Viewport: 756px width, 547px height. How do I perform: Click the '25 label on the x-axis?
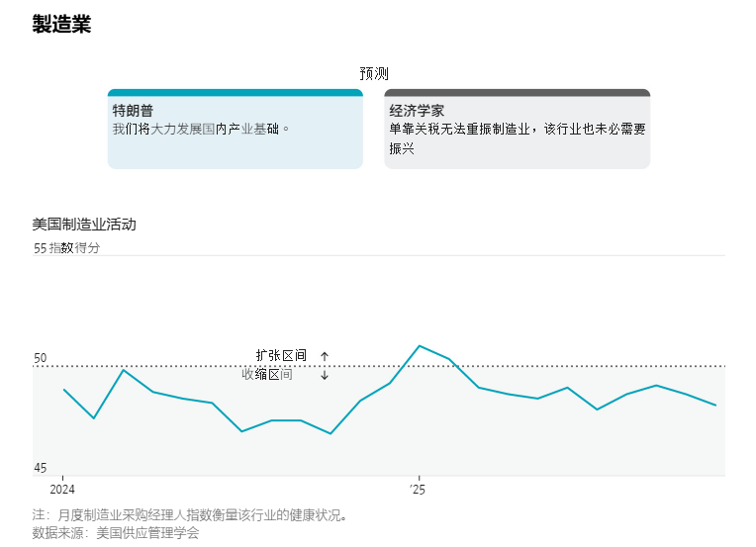tap(418, 489)
